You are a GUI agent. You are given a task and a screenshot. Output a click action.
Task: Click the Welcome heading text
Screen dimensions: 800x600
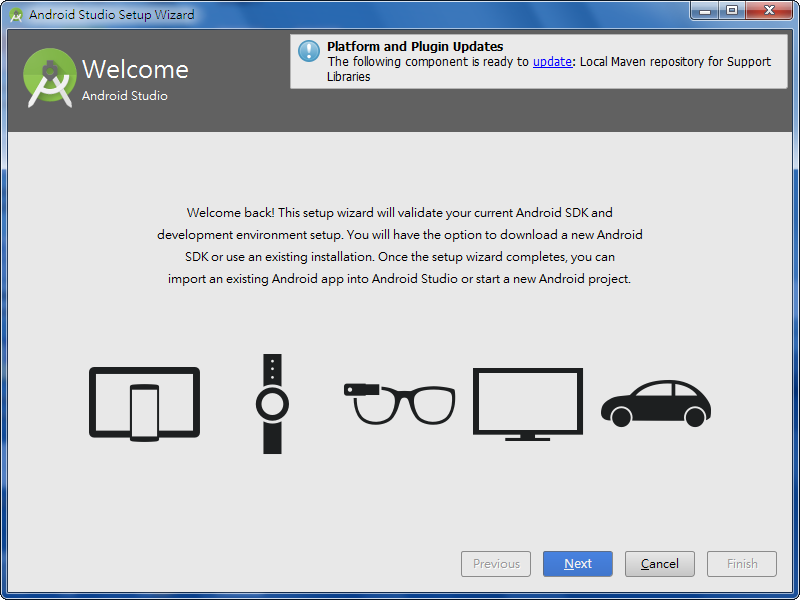click(135, 69)
